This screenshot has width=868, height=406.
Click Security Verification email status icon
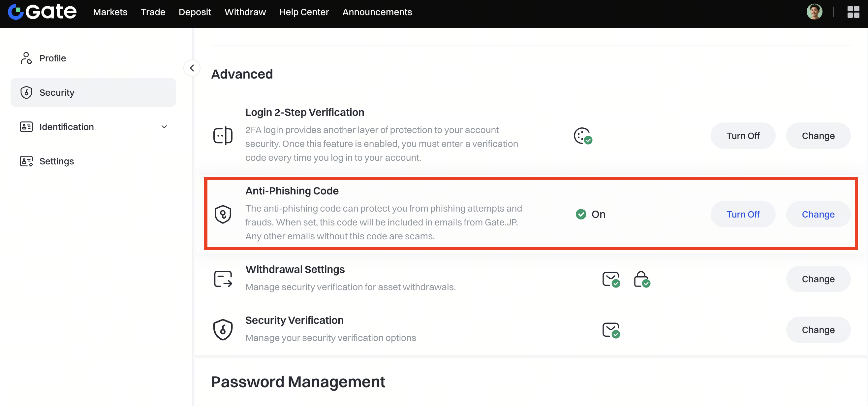pos(610,330)
